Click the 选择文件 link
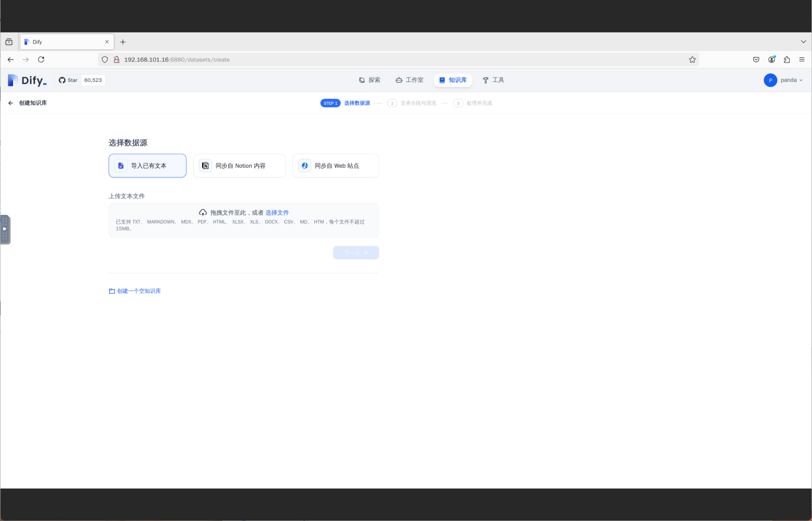The width and height of the screenshot is (812, 521). [x=277, y=213]
